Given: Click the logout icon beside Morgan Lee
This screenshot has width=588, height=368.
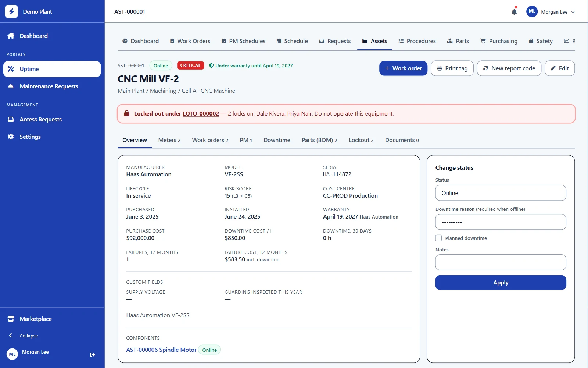Looking at the screenshot, I should 93,355.
